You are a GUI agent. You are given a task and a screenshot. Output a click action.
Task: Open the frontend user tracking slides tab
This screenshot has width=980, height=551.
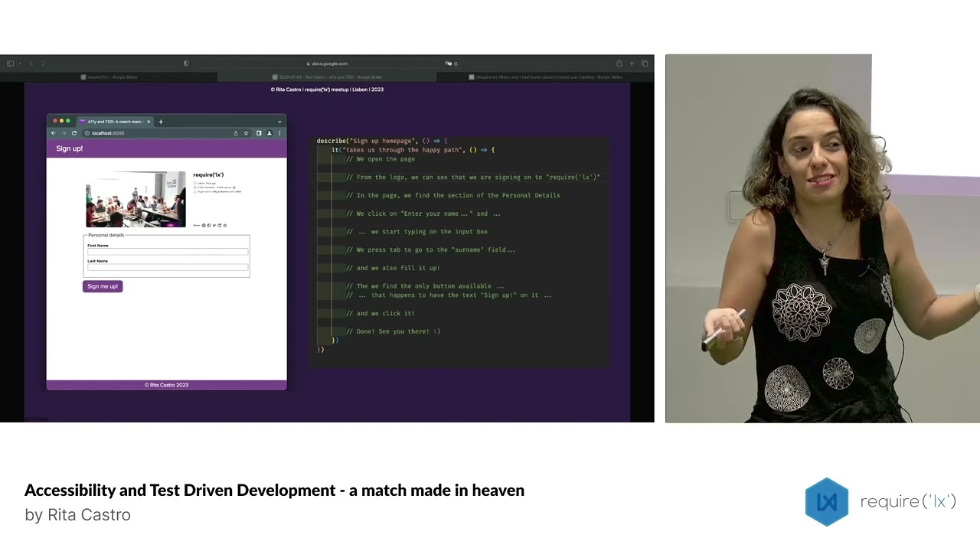545,77
